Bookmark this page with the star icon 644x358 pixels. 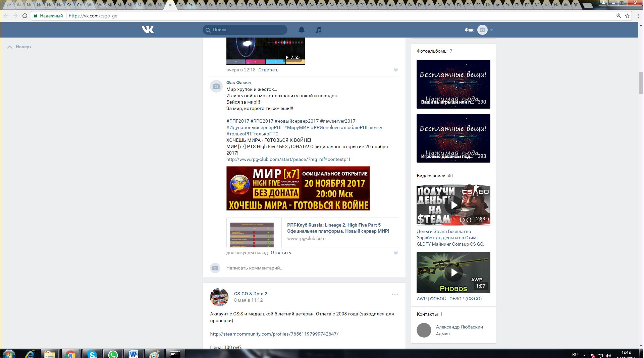(x=627, y=16)
